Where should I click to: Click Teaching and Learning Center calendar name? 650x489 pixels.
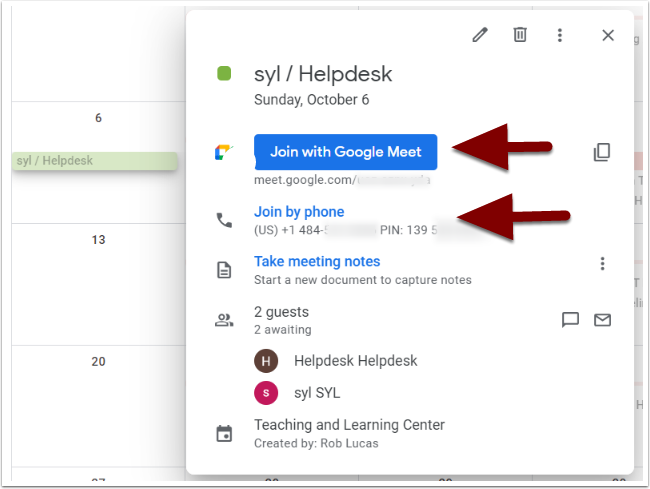coord(349,425)
